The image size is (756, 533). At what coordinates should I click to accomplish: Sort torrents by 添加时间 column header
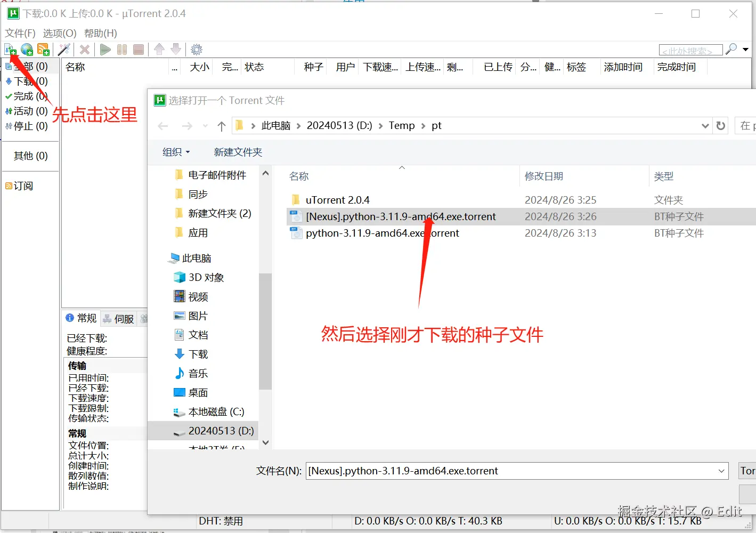tap(623, 67)
